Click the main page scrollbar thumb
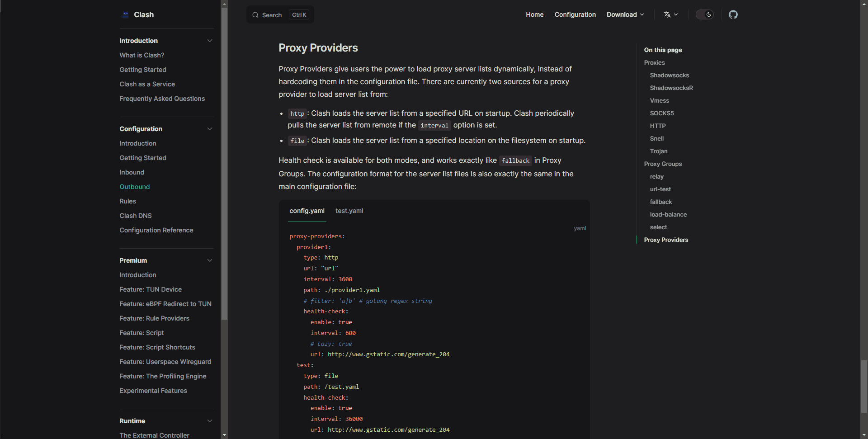 [x=864, y=387]
